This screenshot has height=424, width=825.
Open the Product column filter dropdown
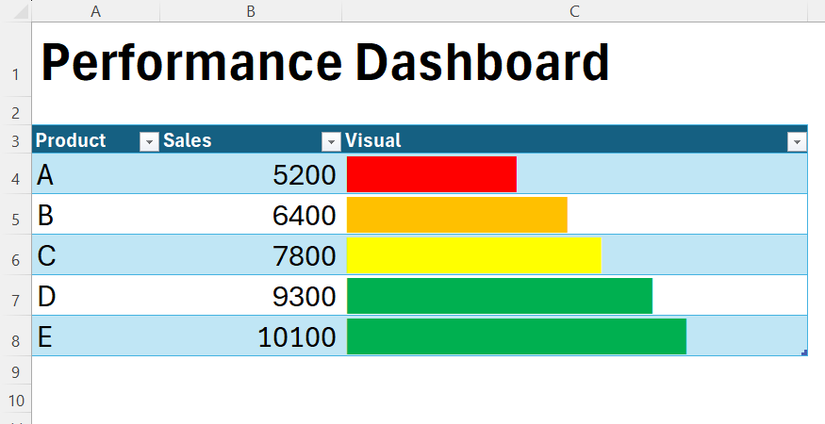149,142
